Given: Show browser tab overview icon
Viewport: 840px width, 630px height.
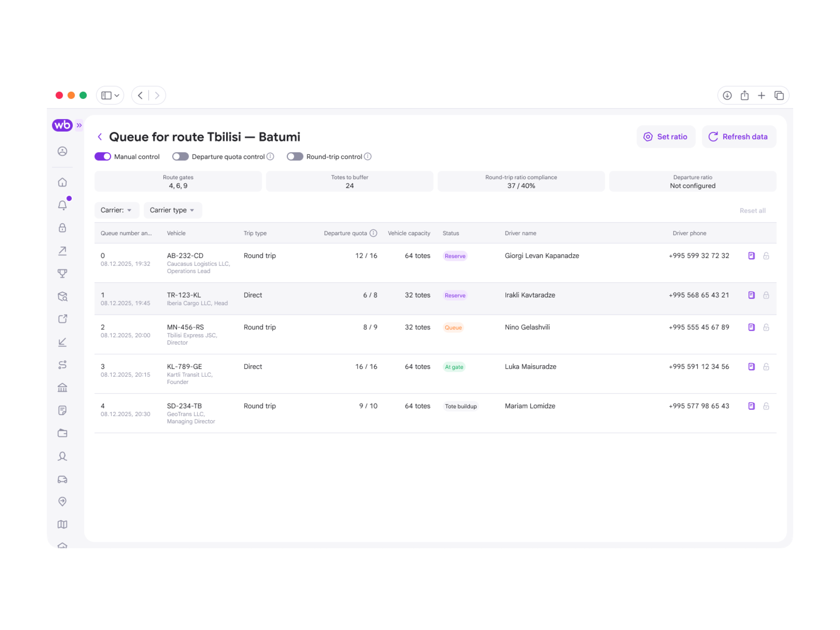Looking at the screenshot, I should click(779, 95).
